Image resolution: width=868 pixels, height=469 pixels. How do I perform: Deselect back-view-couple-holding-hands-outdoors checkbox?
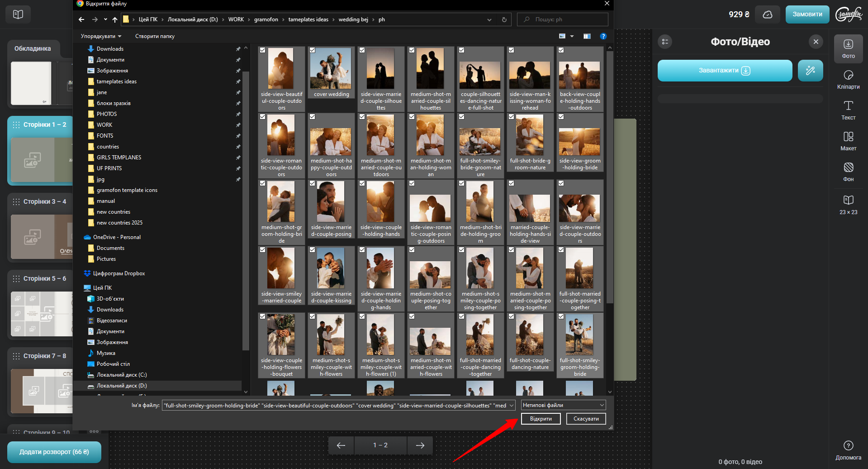pos(561,50)
